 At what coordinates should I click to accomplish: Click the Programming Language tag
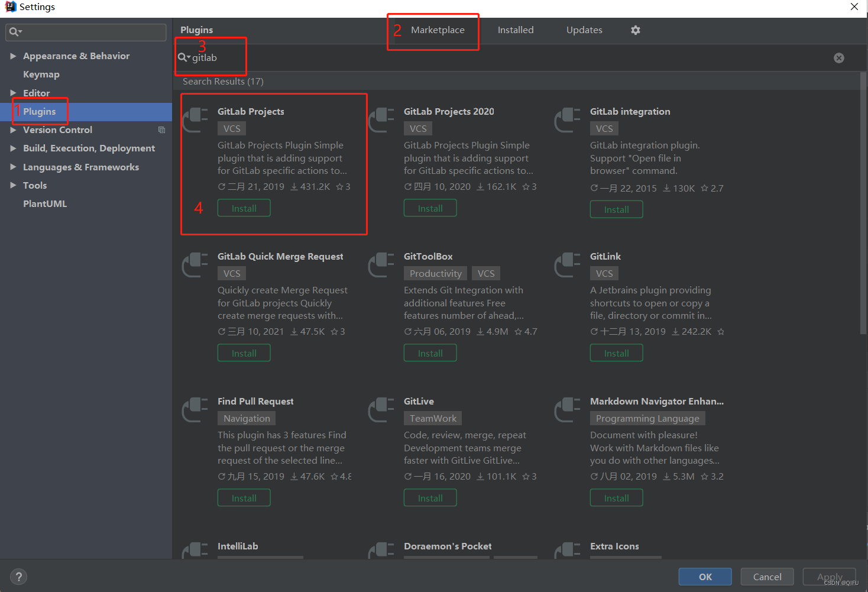tap(647, 418)
